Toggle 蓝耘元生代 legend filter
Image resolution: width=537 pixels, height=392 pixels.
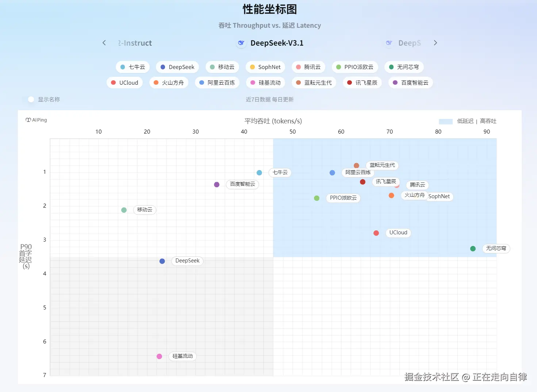coord(314,83)
